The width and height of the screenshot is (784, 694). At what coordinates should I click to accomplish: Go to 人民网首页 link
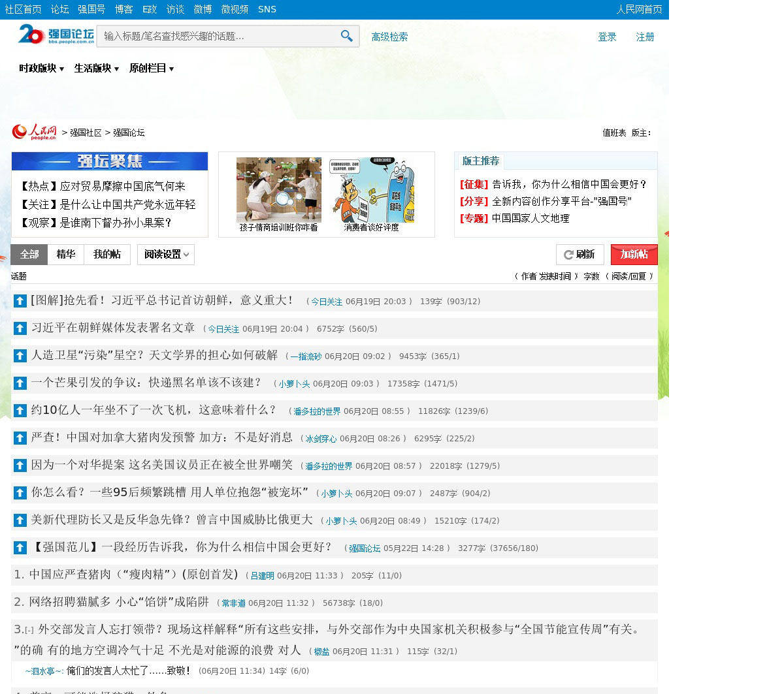pos(639,9)
